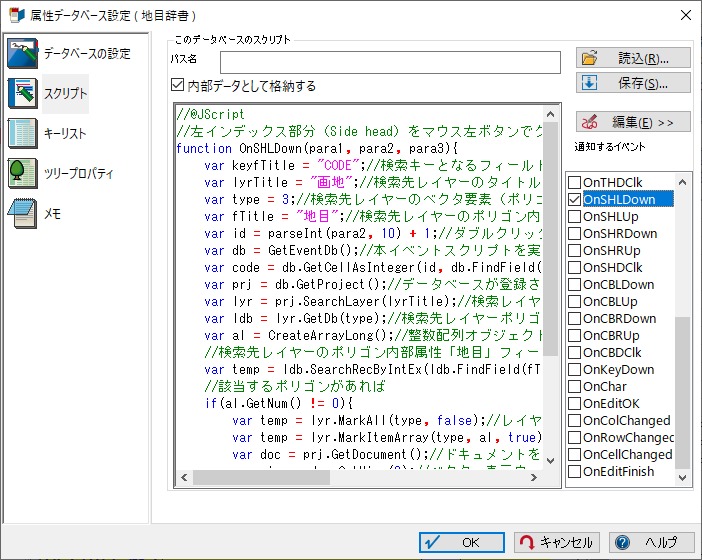Click the OK checkmark icon
The height and width of the screenshot is (560, 702).
[432, 543]
